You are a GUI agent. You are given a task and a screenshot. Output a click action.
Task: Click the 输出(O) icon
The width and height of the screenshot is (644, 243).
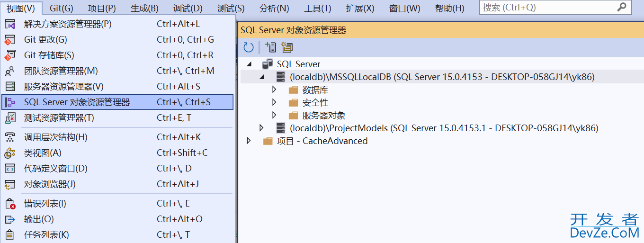(x=10, y=219)
